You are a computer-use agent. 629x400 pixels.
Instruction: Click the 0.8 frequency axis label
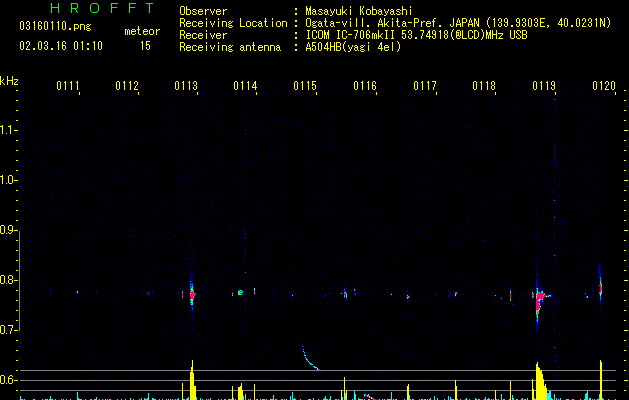coord(8,280)
